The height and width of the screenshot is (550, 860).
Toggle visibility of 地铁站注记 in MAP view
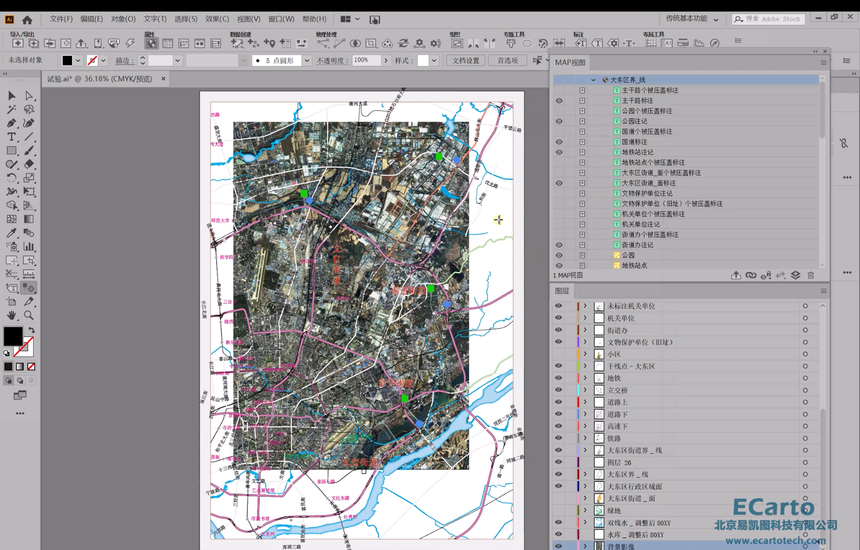tap(559, 152)
